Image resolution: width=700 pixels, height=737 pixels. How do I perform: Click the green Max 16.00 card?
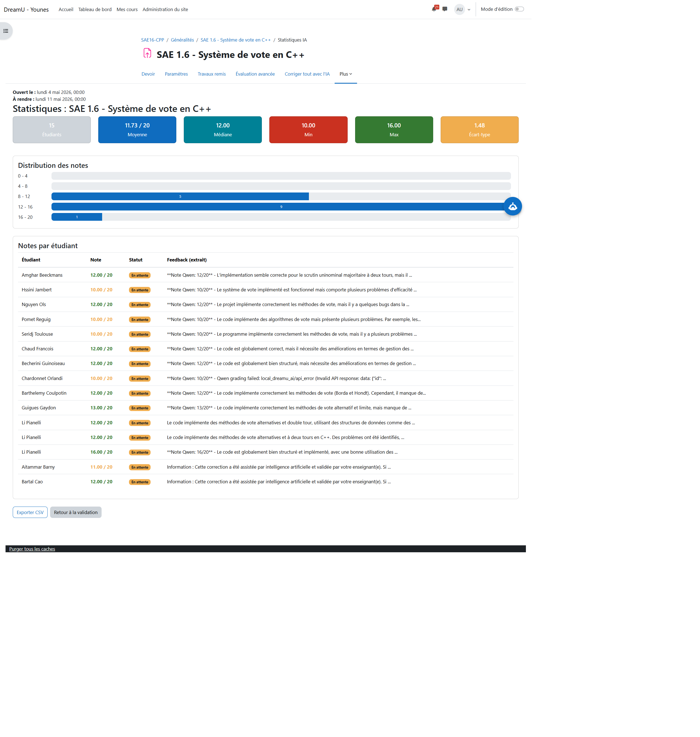[394, 130]
